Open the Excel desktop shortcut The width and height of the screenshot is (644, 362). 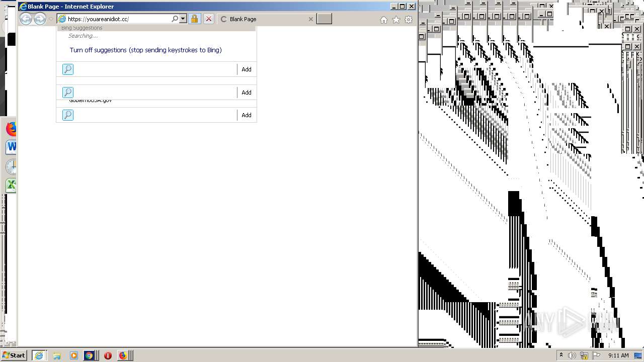11,185
